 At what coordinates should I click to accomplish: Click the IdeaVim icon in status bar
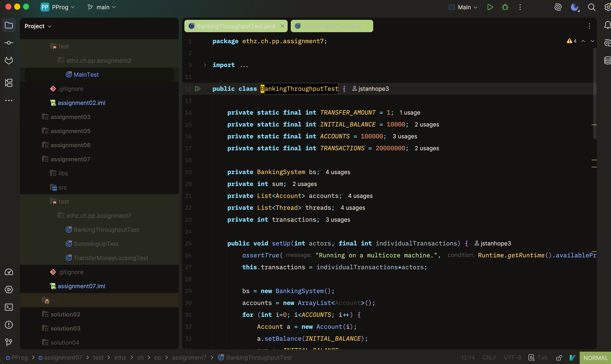572,358
